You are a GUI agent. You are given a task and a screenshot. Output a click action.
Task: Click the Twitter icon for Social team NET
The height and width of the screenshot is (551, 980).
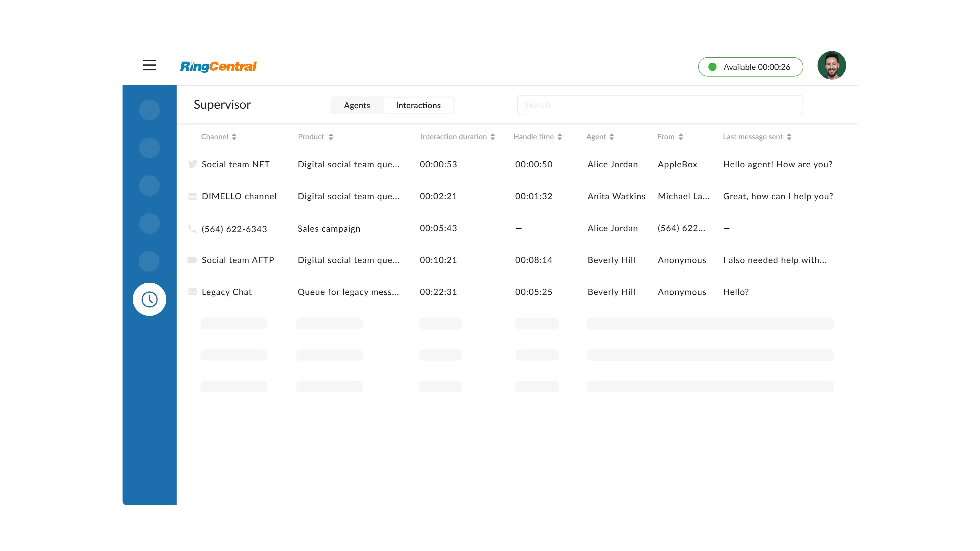tap(192, 164)
